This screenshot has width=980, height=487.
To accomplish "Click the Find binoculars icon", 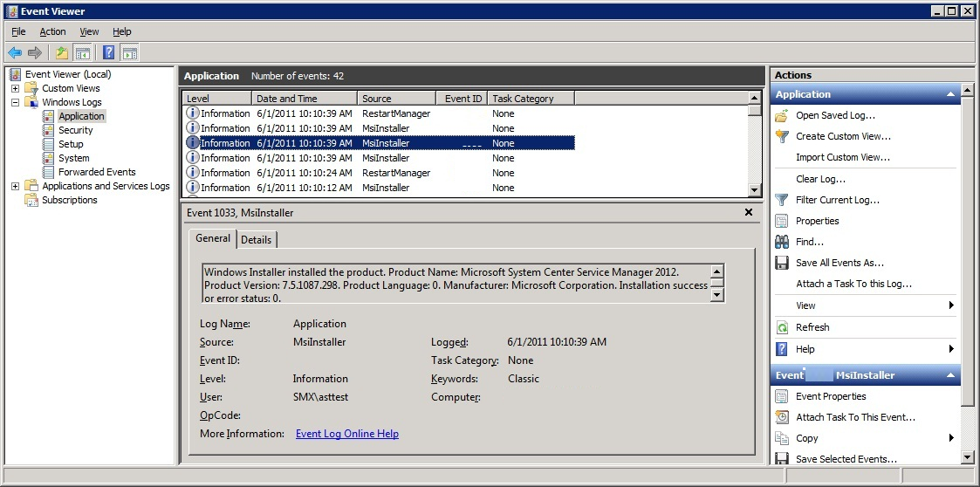I will coord(782,241).
